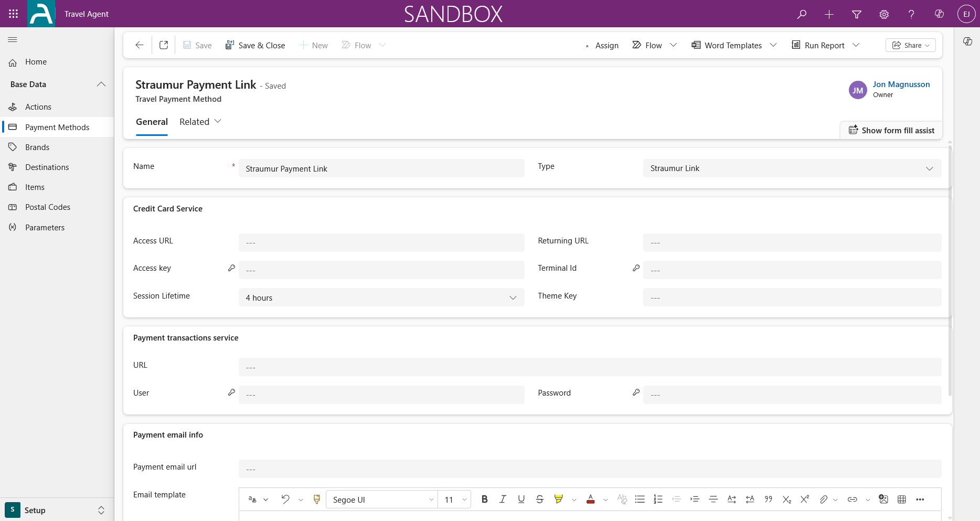Screen dimensions: 980x521
Task: Open the help question mark icon
Action: point(911,14)
